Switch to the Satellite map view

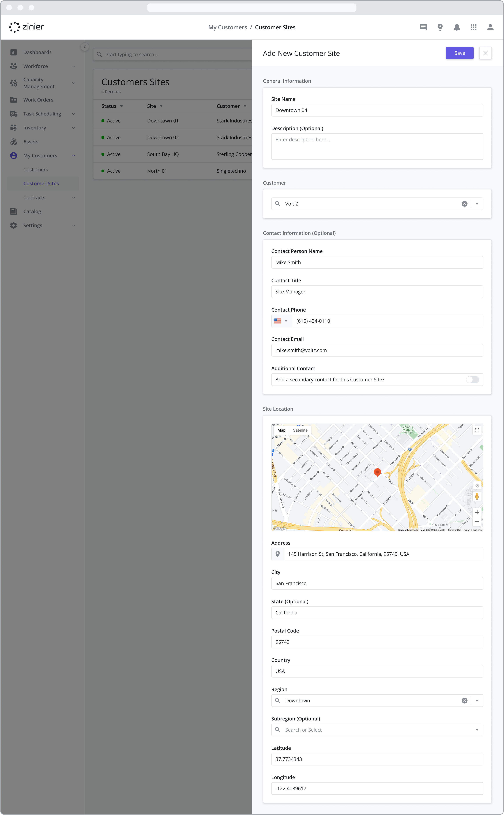[x=300, y=430]
